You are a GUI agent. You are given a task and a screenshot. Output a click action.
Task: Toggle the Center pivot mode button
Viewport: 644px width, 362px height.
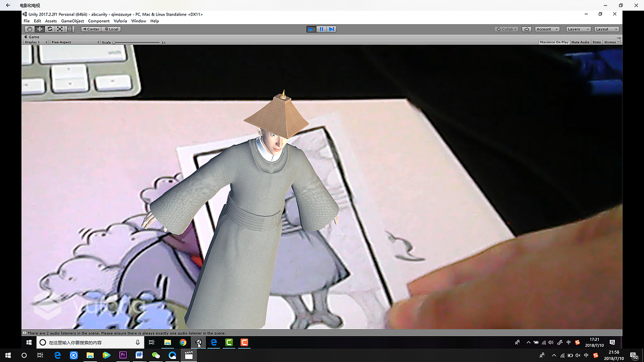click(91, 29)
